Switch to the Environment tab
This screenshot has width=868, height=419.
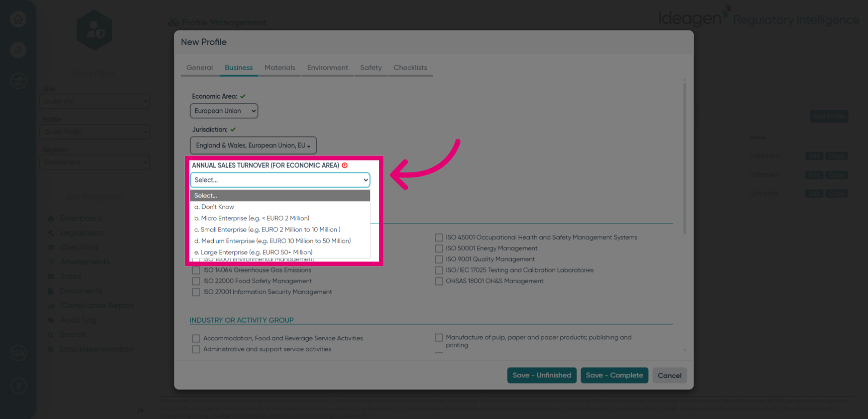pos(328,68)
